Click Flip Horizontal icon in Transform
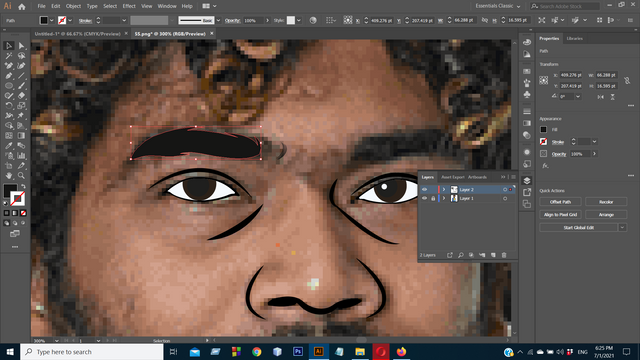This screenshot has height=360, width=640. (600, 97)
